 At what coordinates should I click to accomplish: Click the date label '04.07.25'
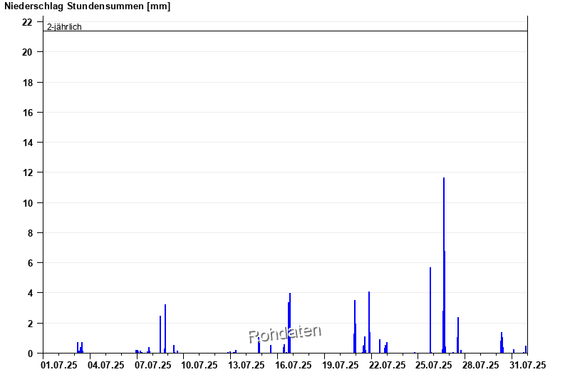105,365
